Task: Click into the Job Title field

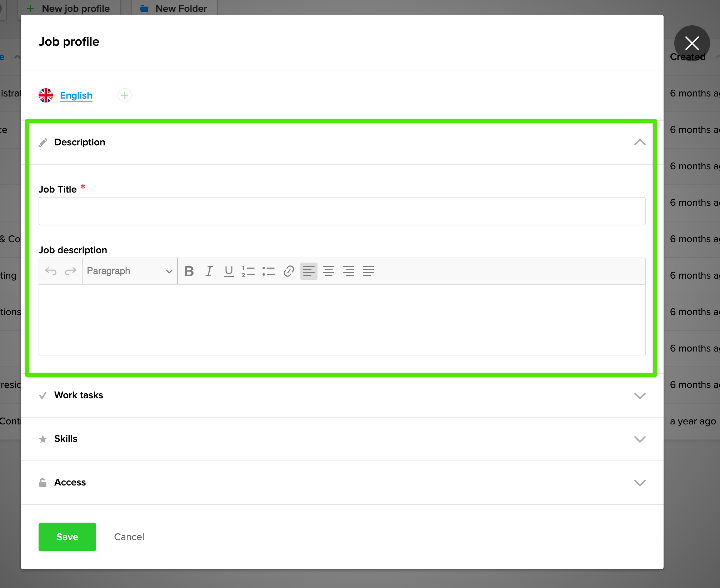Action: click(x=342, y=211)
